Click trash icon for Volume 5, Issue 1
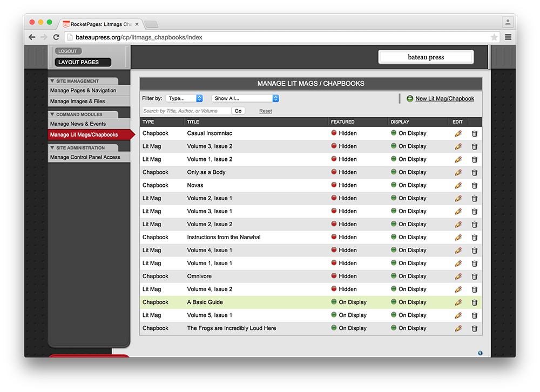 [474, 315]
